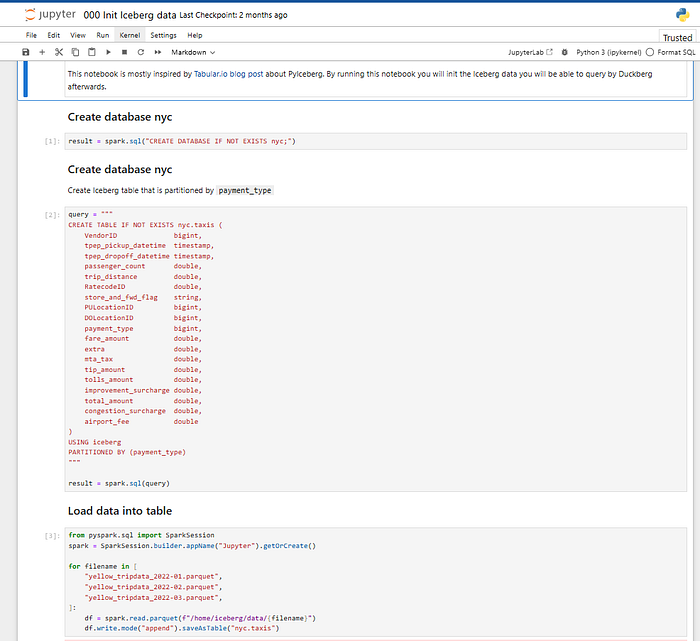Cut the selected cell with scissors icon
700x641 pixels.
point(59,52)
